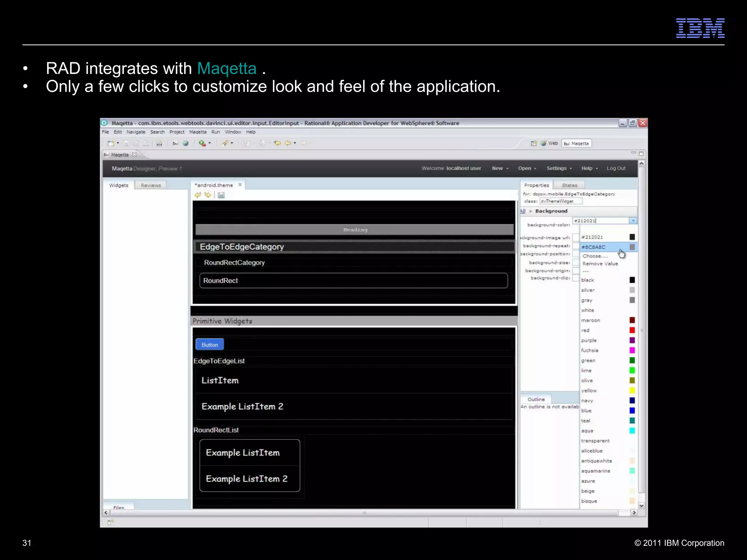
Task: Click the theme editor Save disk icon
Action: [x=221, y=195]
